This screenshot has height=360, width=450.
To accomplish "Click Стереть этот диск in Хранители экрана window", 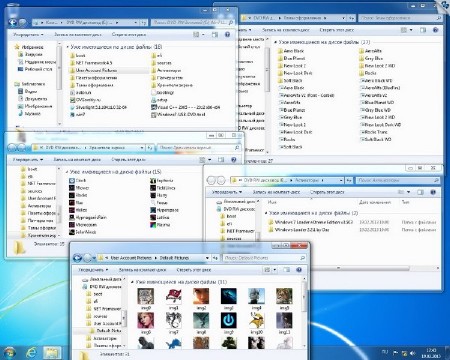I will (x=128, y=160).
